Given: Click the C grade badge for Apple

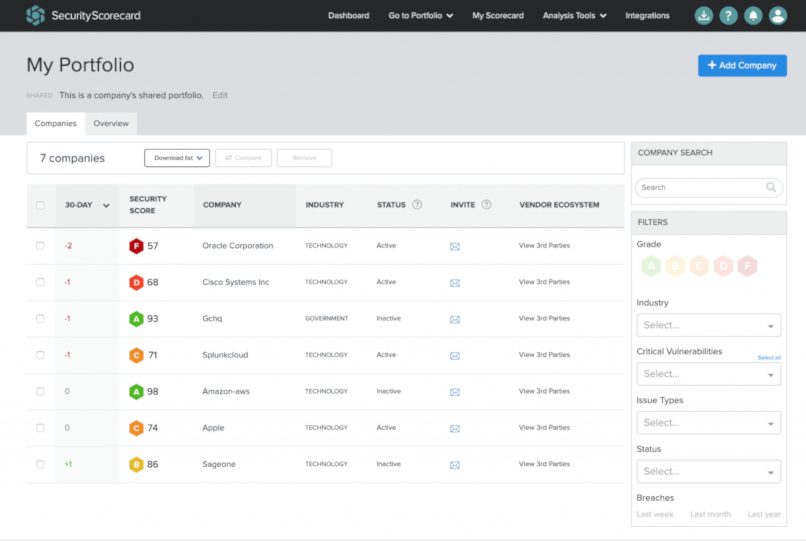Looking at the screenshot, I should pyautogui.click(x=136, y=428).
